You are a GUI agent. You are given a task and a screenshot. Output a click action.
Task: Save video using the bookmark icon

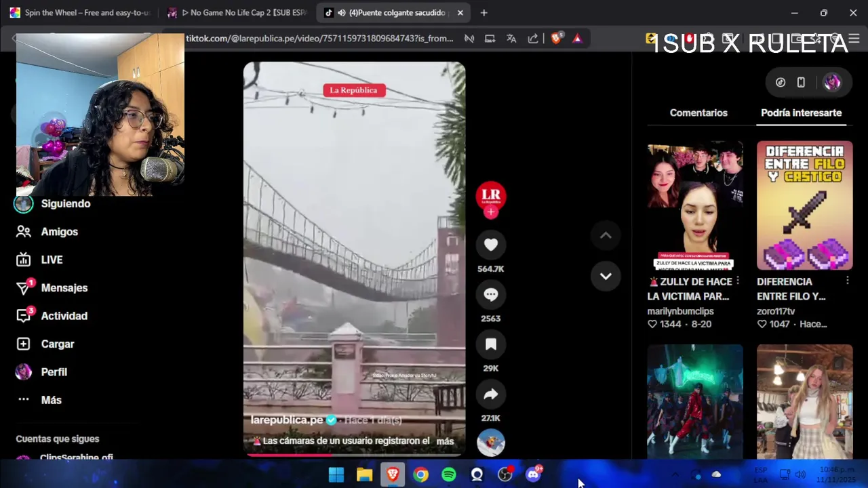click(x=491, y=344)
